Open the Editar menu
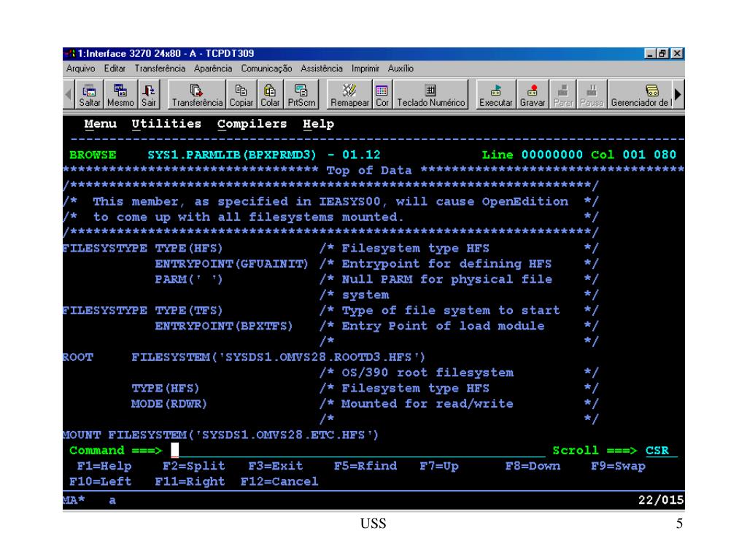This screenshot has width=747, height=560. tap(115, 69)
